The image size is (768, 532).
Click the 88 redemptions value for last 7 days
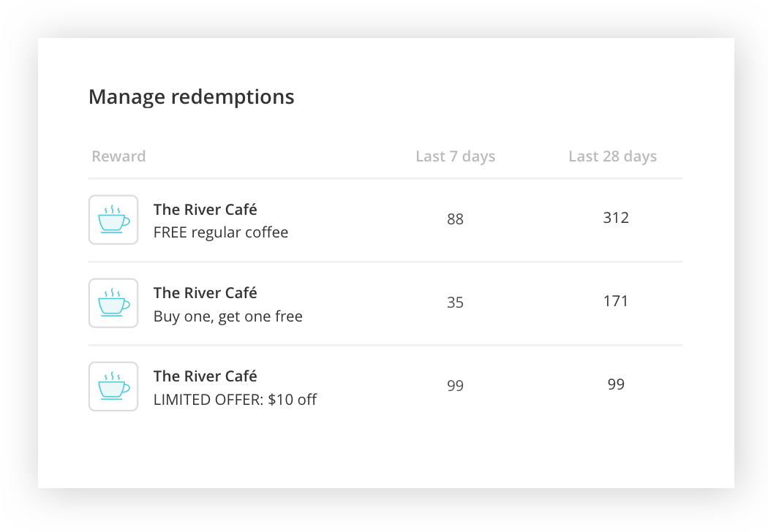click(x=455, y=219)
